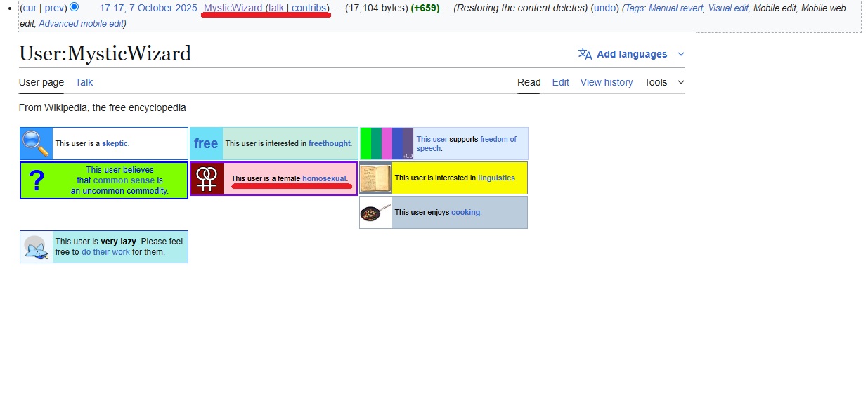Click the 17,104 bytes size text
The height and width of the screenshot is (403, 868).
376,8
